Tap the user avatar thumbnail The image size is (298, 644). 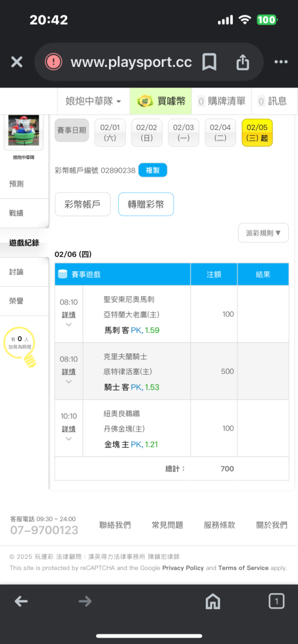coord(23,131)
